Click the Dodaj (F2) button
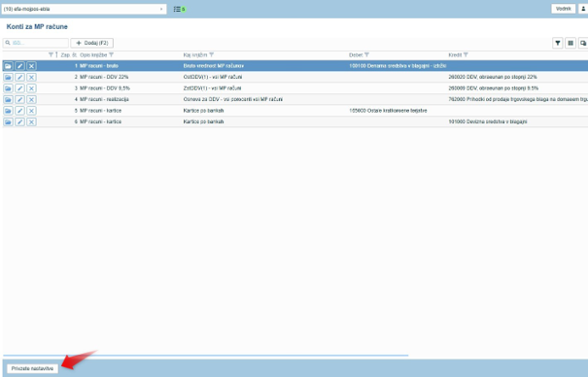588x377 pixels. (x=92, y=43)
